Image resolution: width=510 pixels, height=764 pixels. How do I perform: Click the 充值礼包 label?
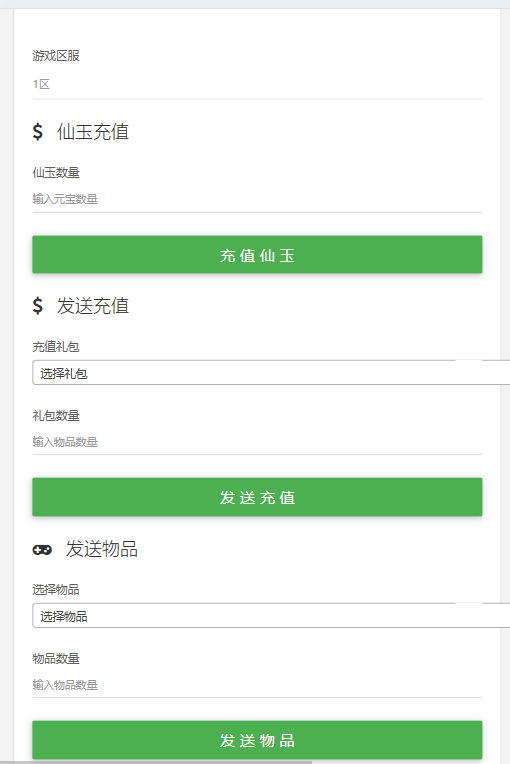tap(56, 346)
